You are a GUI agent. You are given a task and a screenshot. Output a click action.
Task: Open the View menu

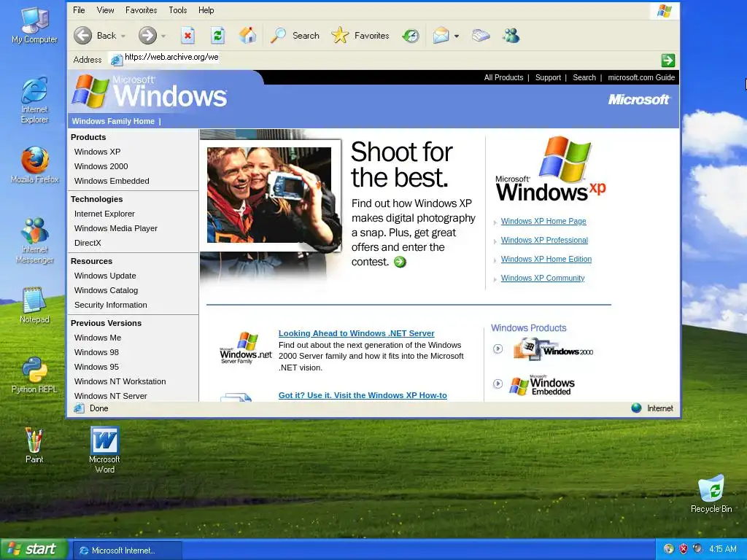click(x=105, y=10)
